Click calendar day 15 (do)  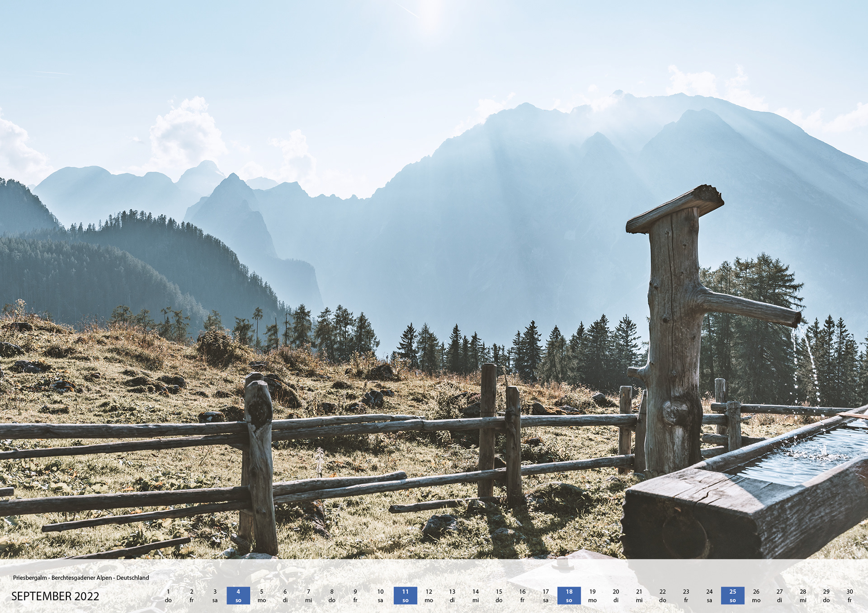tap(499, 595)
